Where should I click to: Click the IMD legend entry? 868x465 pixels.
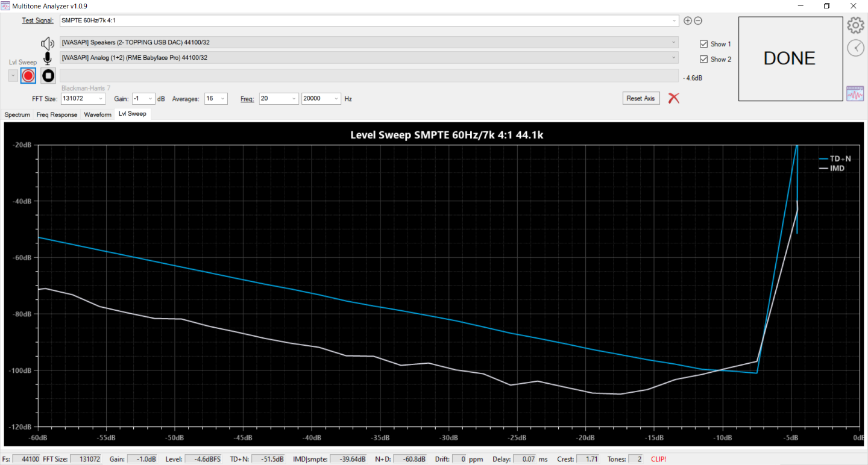coord(832,168)
